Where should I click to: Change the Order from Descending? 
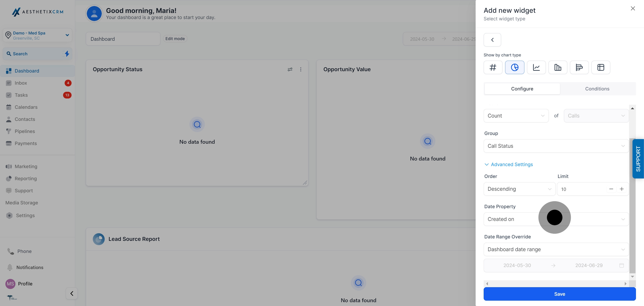click(519, 189)
